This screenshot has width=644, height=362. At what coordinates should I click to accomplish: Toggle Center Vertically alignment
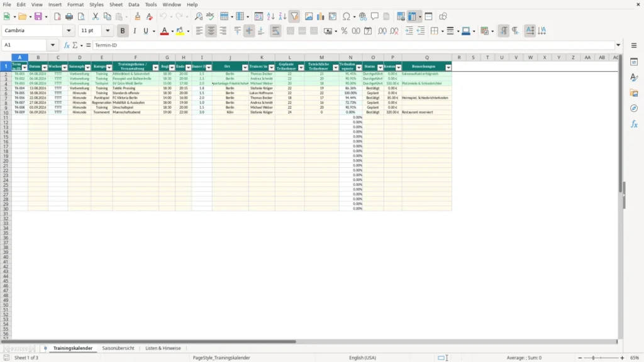(249, 31)
